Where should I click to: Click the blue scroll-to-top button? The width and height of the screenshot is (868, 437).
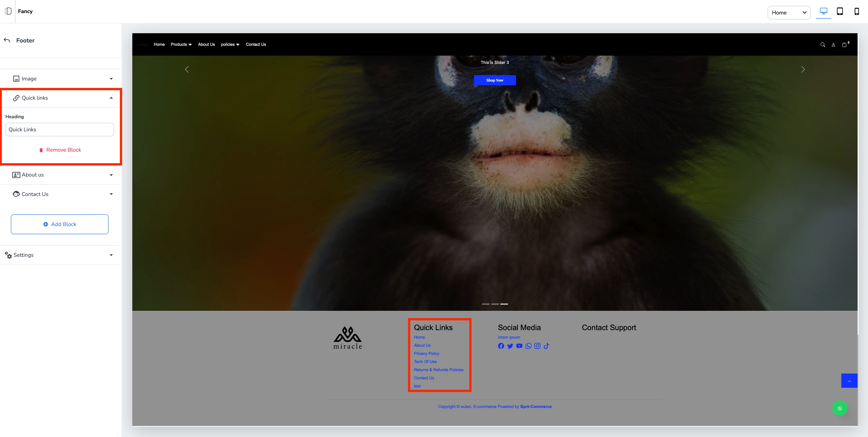(849, 381)
